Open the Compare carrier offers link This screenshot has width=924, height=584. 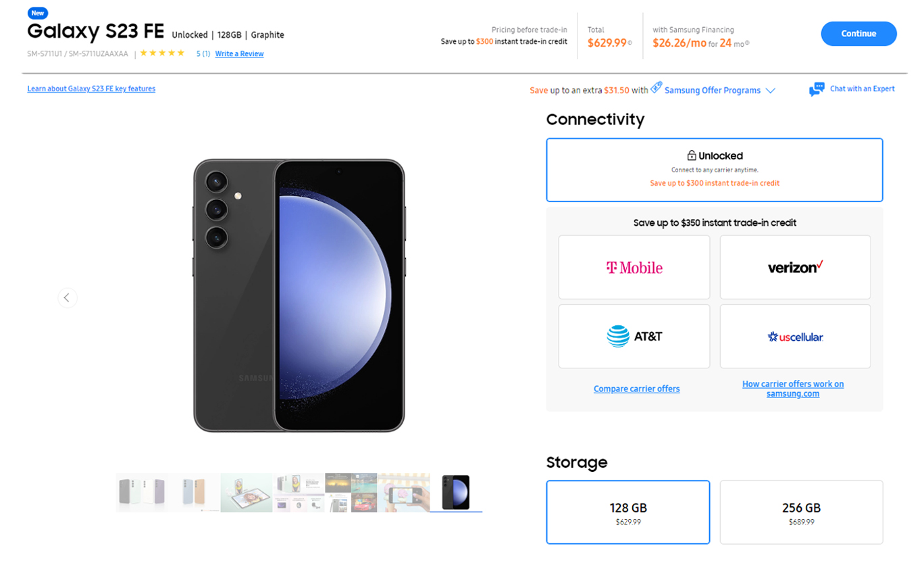tap(636, 389)
